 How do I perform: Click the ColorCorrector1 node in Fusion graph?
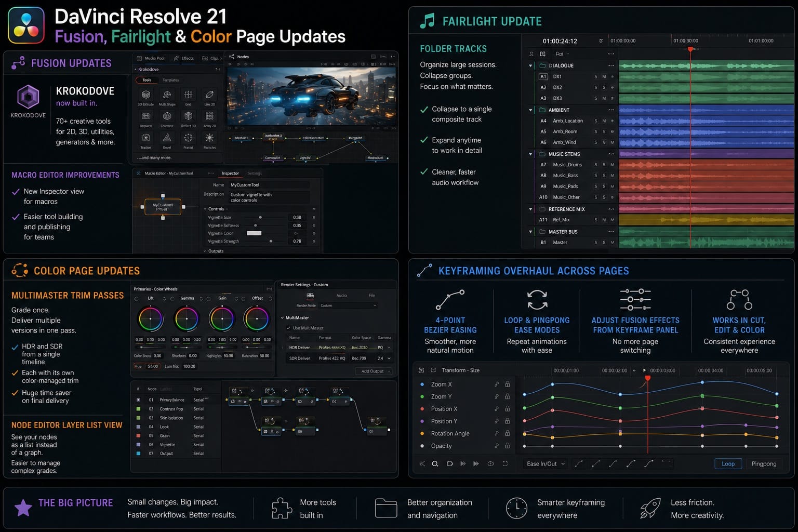313,138
